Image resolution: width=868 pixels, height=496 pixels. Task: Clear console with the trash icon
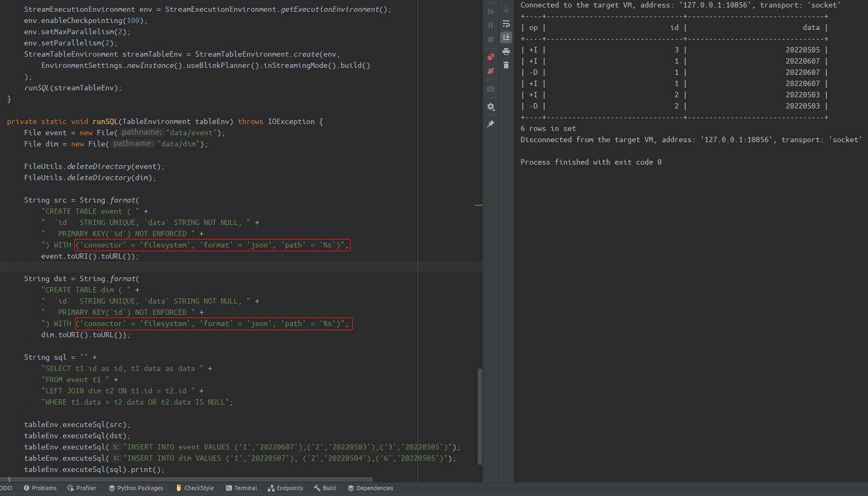506,65
